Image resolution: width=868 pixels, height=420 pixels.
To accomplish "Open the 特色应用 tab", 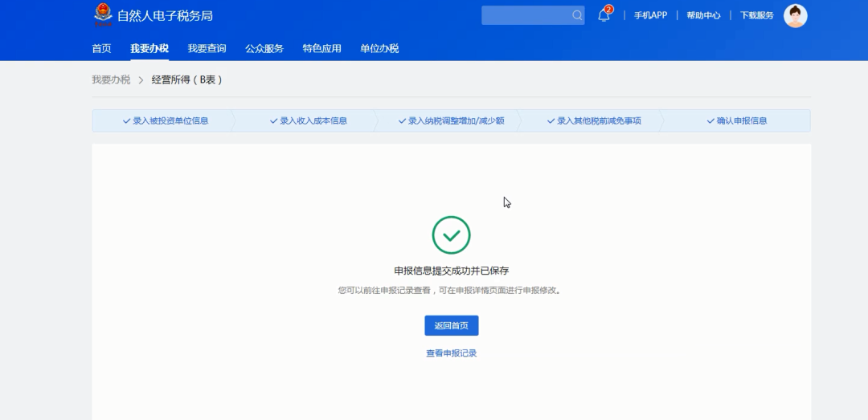I will pos(321,48).
